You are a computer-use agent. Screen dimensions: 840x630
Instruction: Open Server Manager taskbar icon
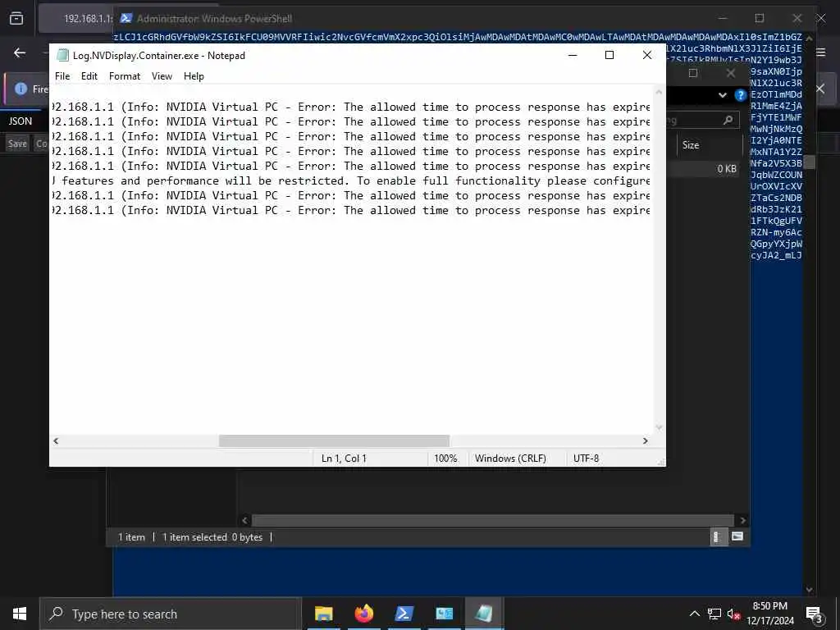point(444,614)
